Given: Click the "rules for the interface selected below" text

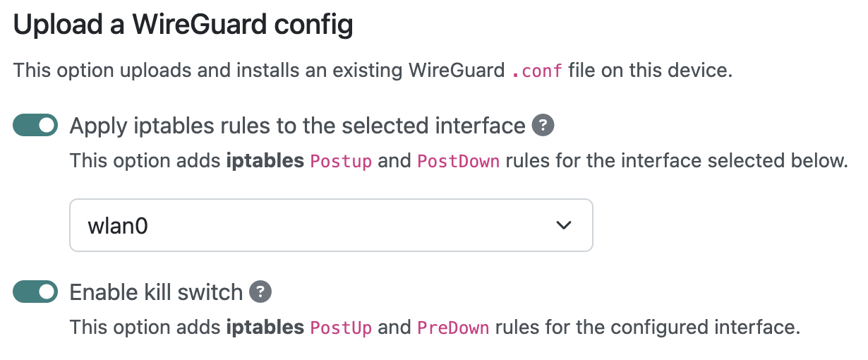Looking at the screenshot, I should coord(677,161).
